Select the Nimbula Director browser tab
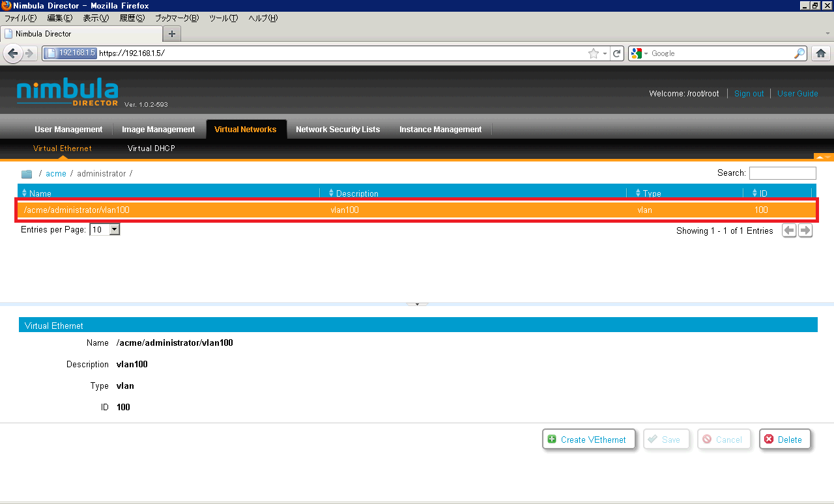The image size is (834, 504). pyautogui.click(x=81, y=34)
